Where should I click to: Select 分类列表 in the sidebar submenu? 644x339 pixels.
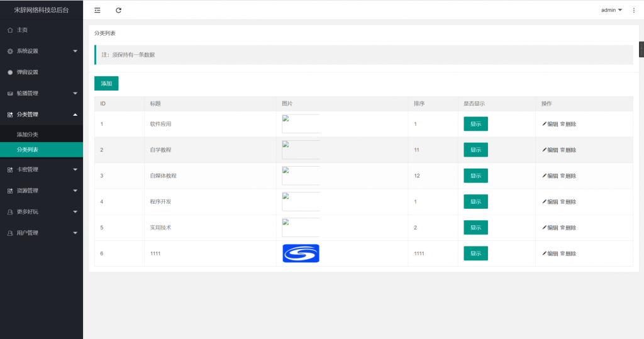(28, 150)
